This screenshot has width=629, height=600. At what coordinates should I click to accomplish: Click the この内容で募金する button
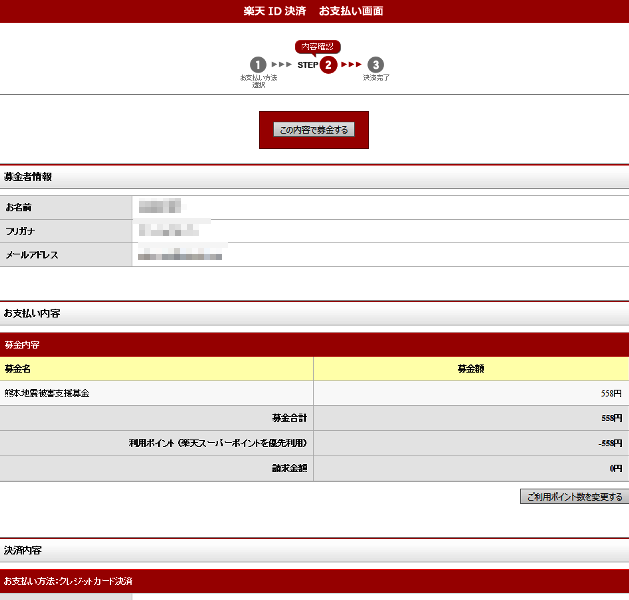pyautogui.click(x=314, y=130)
